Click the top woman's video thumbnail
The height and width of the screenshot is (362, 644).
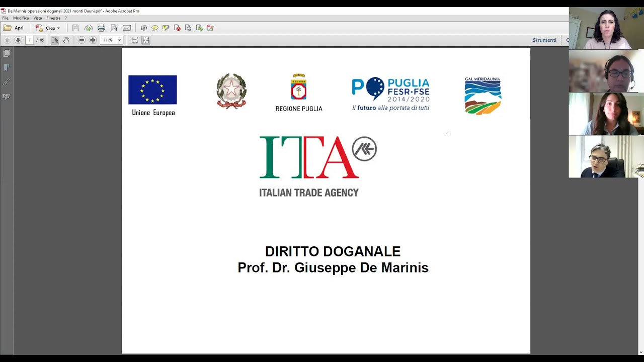(x=606, y=29)
